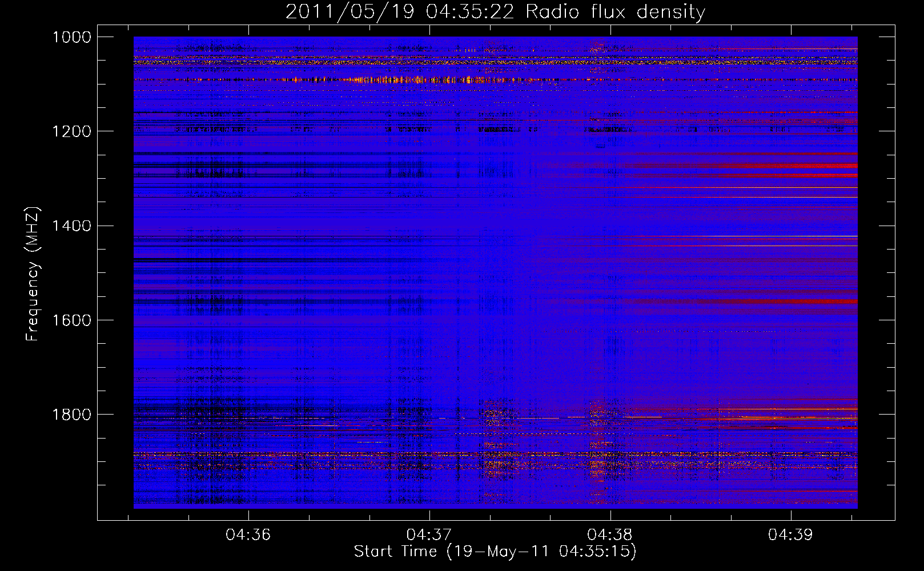Click the 04:37 time tick label
This screenshot has height=571, width=924.
point(429,535)
